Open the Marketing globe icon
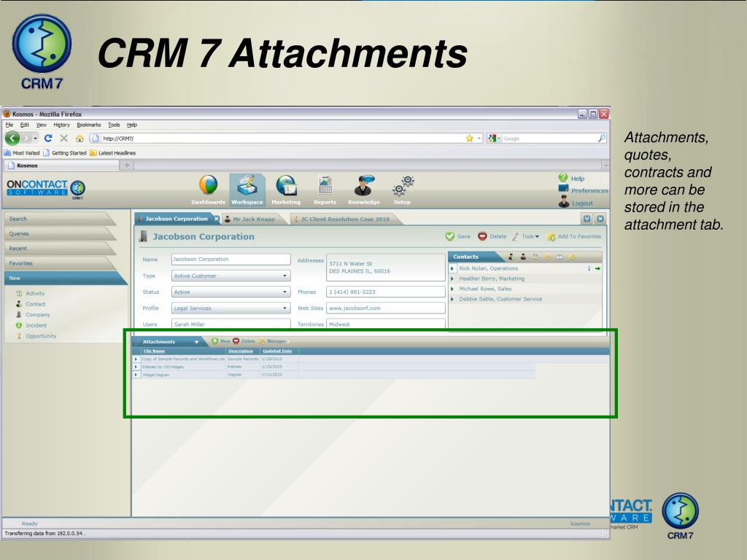The width and height of the screenshot is (747, 560). tap(286, 185)
